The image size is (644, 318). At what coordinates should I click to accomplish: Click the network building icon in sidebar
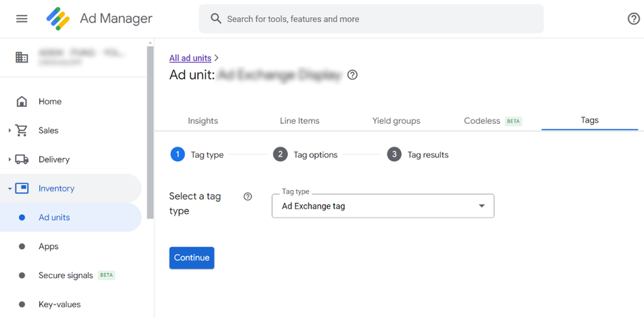point(22,58)
